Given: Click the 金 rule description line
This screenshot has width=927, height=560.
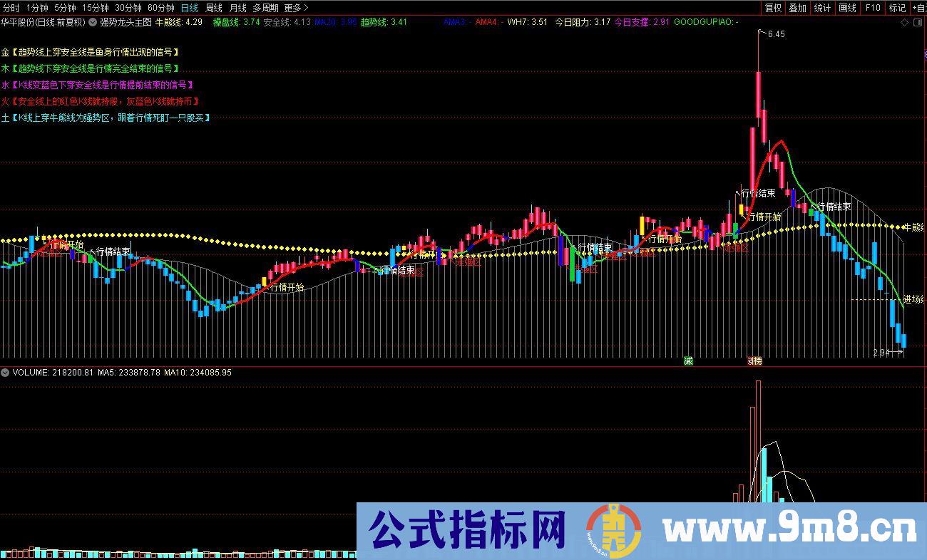Looking at the screenshot, I should [90, 52].
